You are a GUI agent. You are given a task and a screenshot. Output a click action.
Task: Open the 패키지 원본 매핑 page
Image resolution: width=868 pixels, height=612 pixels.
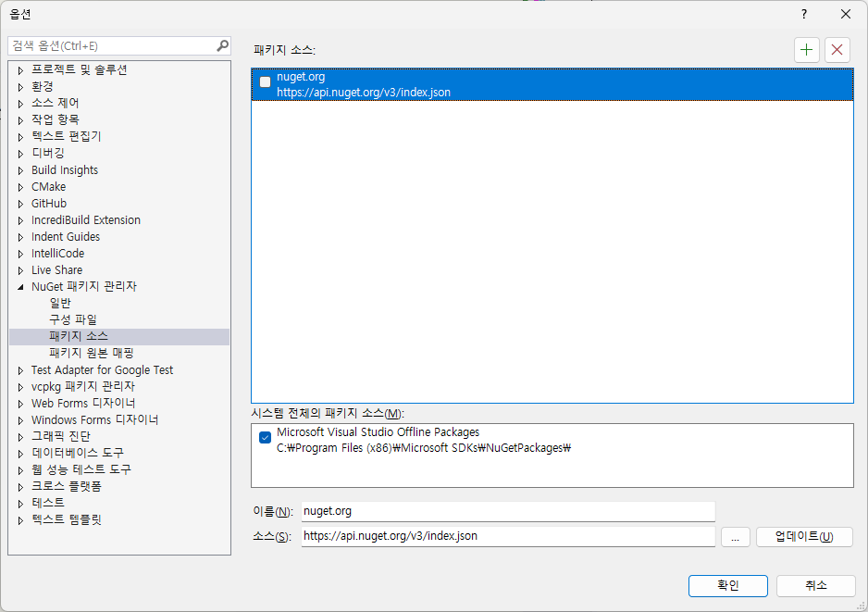[92, 353]
